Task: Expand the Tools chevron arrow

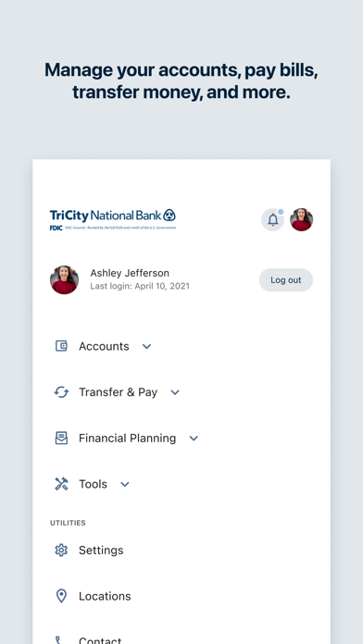Action: point(125,484)
